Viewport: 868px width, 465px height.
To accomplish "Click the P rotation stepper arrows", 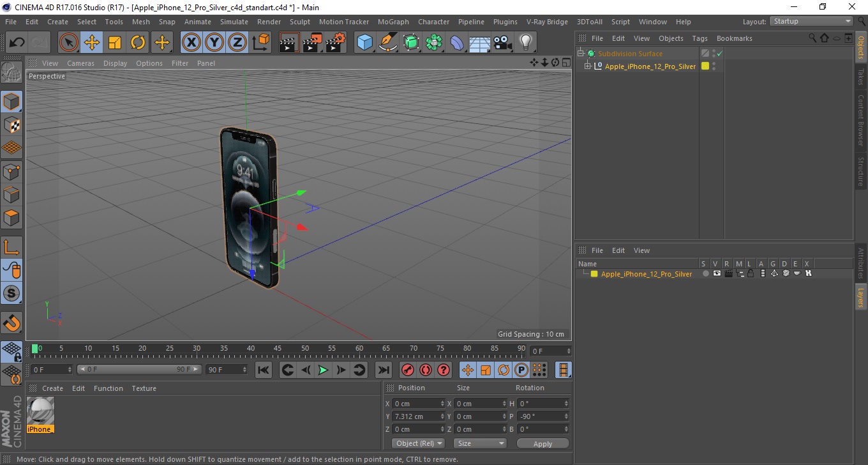I will coord(566,416).
